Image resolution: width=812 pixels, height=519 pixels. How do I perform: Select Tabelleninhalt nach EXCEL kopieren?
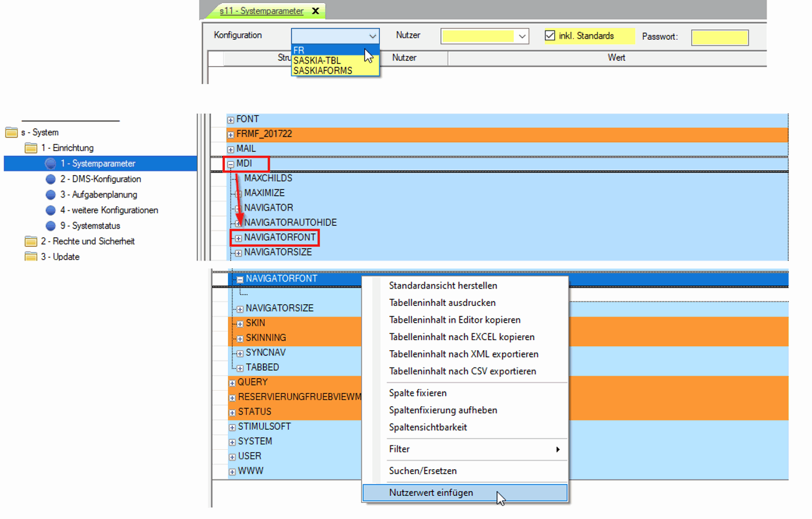tap(461, 337)
